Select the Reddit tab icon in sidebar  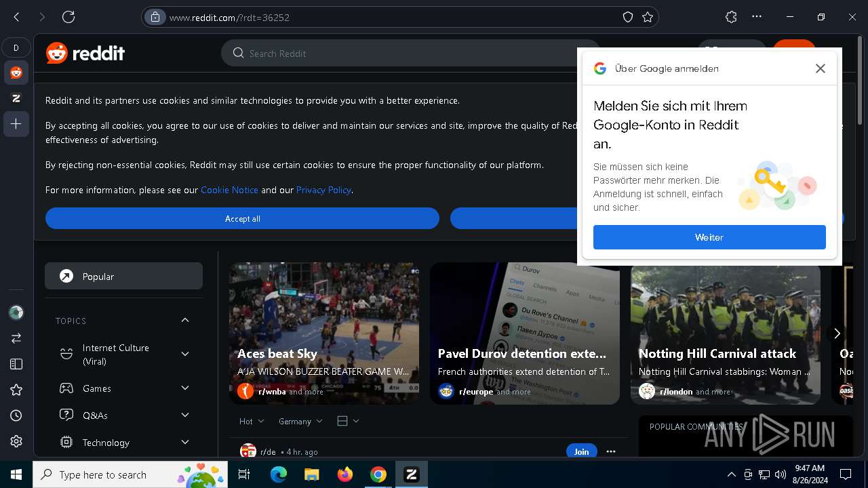tap(16, 73)
